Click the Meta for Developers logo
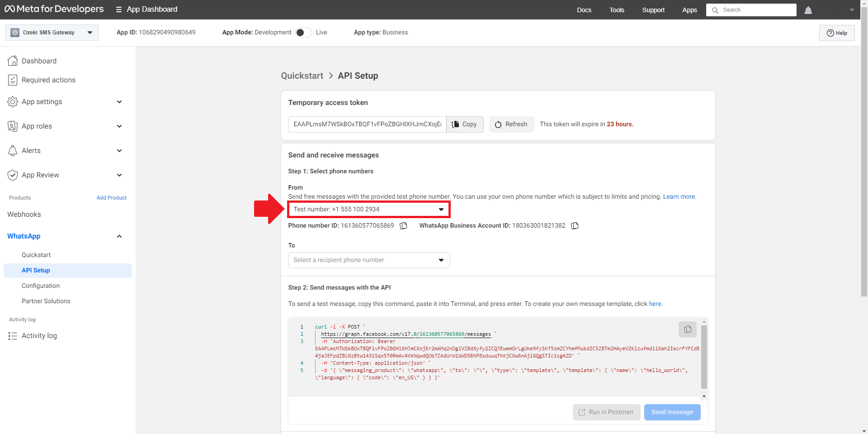The height and width of the screenshot is (434, 868). coord(54,9)
